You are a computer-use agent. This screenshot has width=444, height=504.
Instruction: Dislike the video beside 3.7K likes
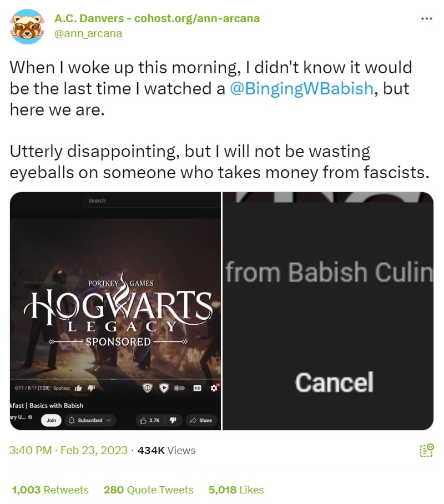pos(173,420)
